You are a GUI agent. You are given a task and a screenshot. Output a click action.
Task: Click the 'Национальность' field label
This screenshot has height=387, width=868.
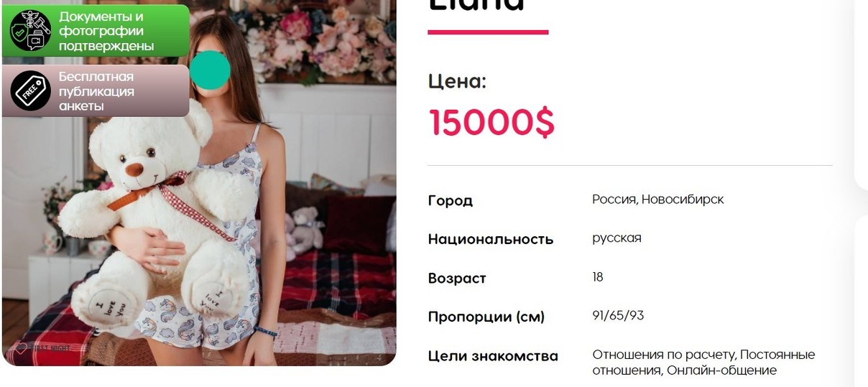(x=491, y=239)
